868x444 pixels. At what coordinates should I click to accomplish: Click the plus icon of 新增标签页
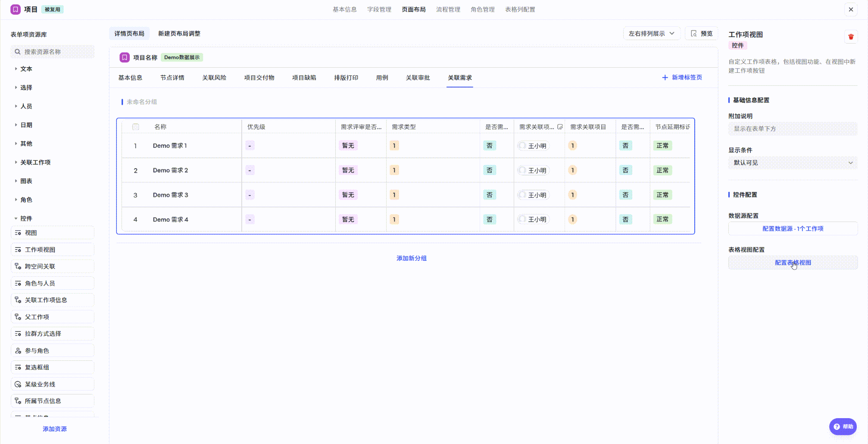[x=665, y=78]
